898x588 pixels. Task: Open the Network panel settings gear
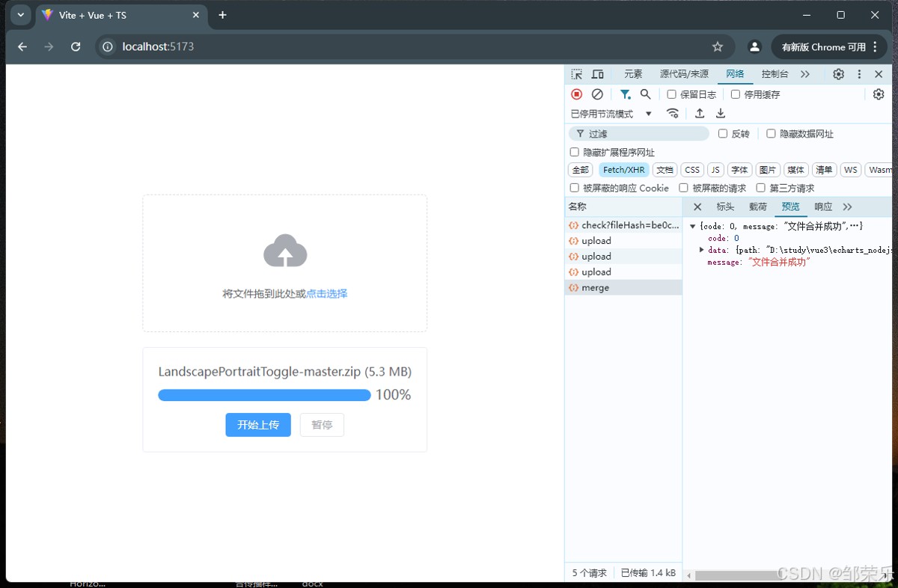[x=879, y=94]
